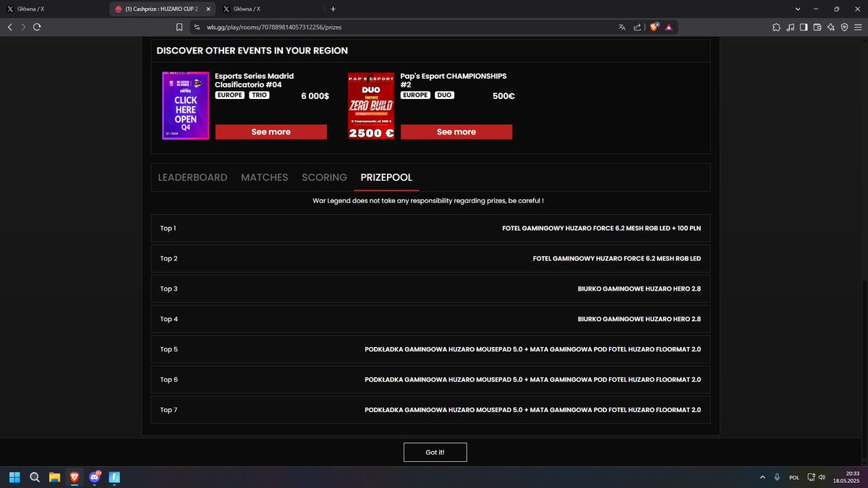Screen dimensions: 868x488
Task: Open the Esports Series Madrid poster thumbnail
Action: click(x=186, y=105)
